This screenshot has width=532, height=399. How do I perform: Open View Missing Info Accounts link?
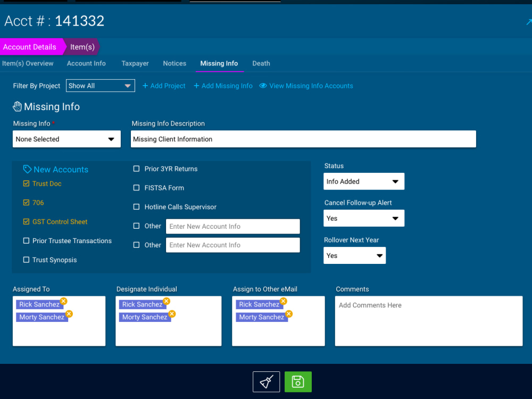(x=311, y=86)
